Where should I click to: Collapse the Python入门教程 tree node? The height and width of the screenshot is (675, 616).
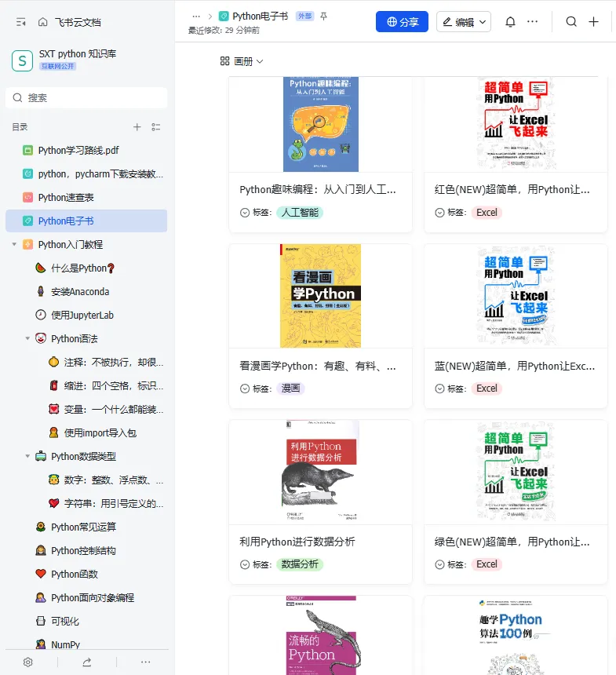(x=14, y=244)
